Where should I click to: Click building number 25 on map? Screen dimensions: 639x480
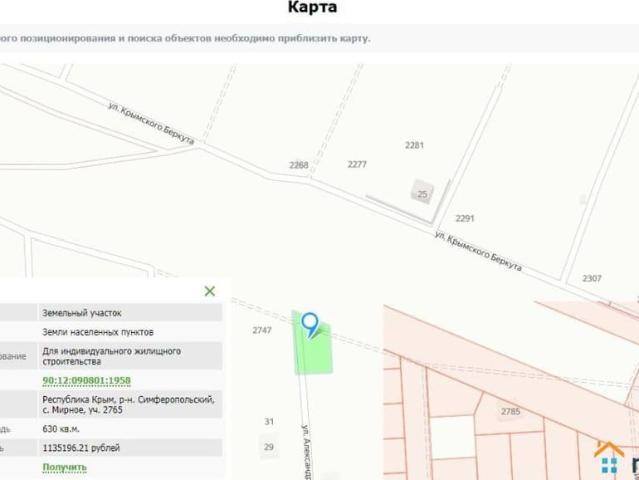pos(422,194)
